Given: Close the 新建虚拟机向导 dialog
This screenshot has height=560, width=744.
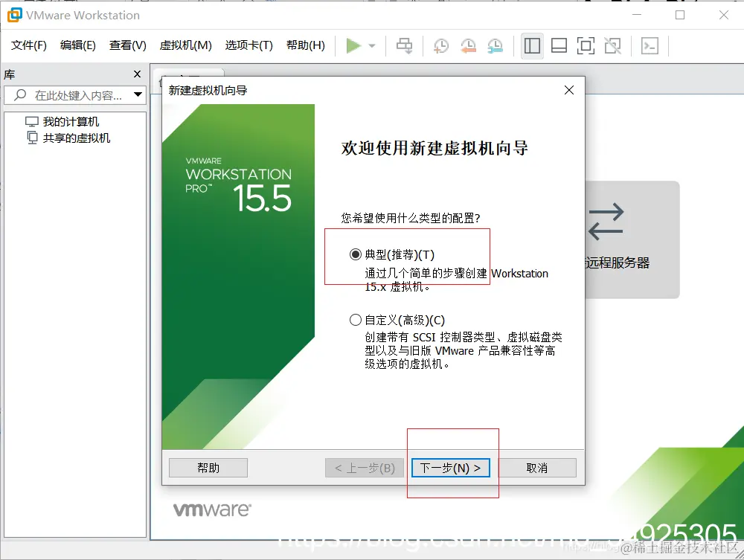Looking at the screenshot, I should tap(569, 90).
